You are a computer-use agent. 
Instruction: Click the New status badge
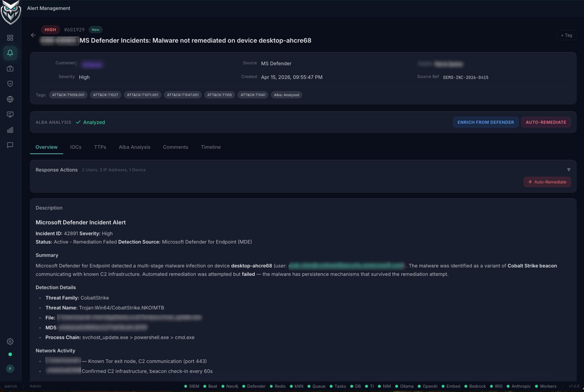[x=95, y=29]
